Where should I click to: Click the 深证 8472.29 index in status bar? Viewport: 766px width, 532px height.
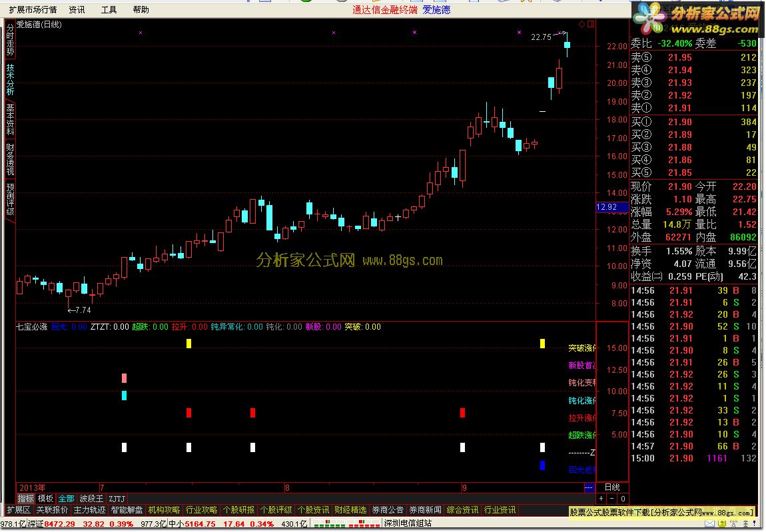(51, 524)
